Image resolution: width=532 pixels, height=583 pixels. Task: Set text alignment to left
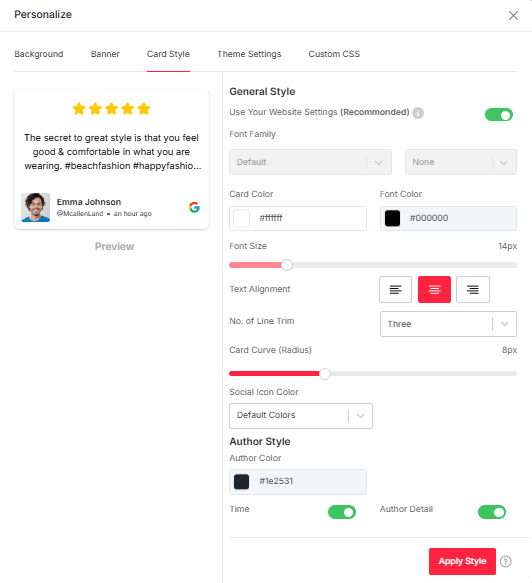(x=395, y=289)
